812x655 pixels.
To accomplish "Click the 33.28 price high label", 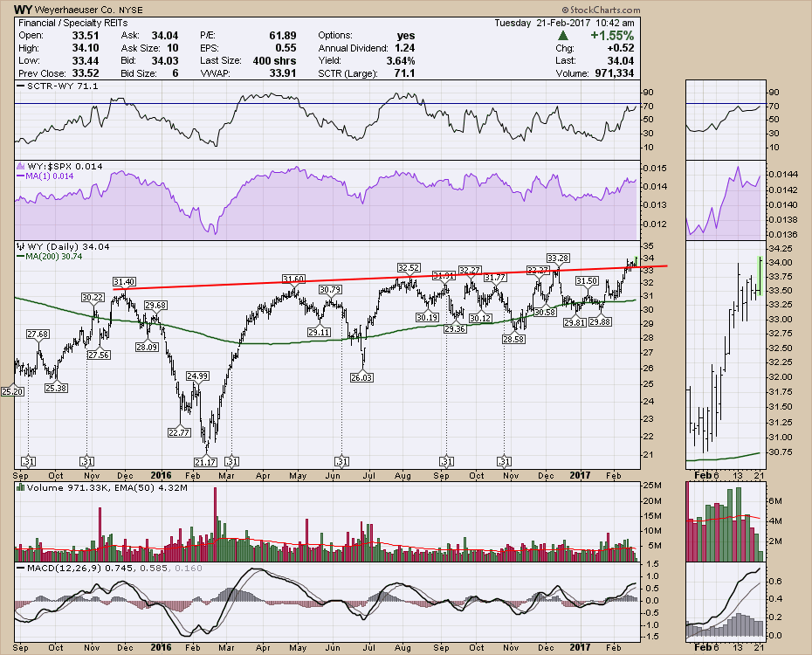I will [x=558, y=258].
